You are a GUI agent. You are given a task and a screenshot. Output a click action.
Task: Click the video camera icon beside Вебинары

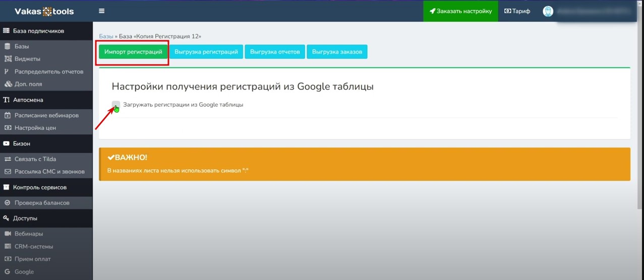click(x=8, y=234)
